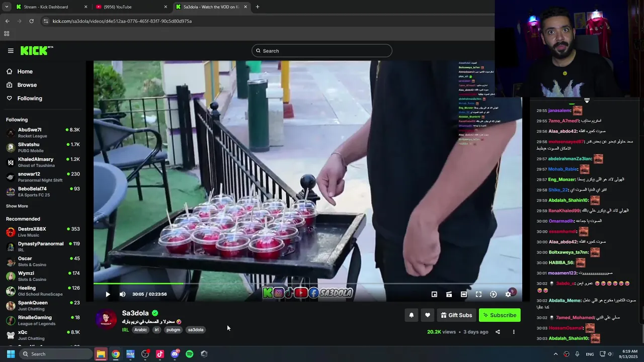Open BeboBelal74 channel in sidebar
The image size is (644, 362).
(x=42, y=192)
